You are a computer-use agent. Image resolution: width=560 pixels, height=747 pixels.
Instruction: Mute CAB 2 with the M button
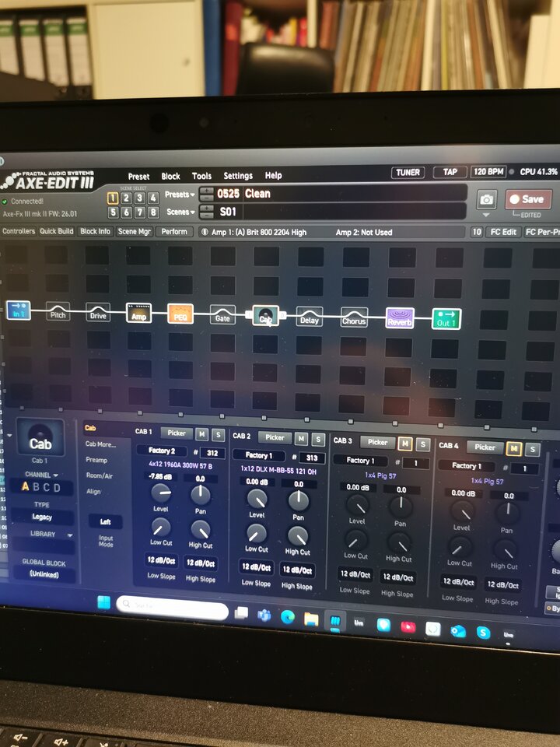pyautogui.click(x=302, y=438)
